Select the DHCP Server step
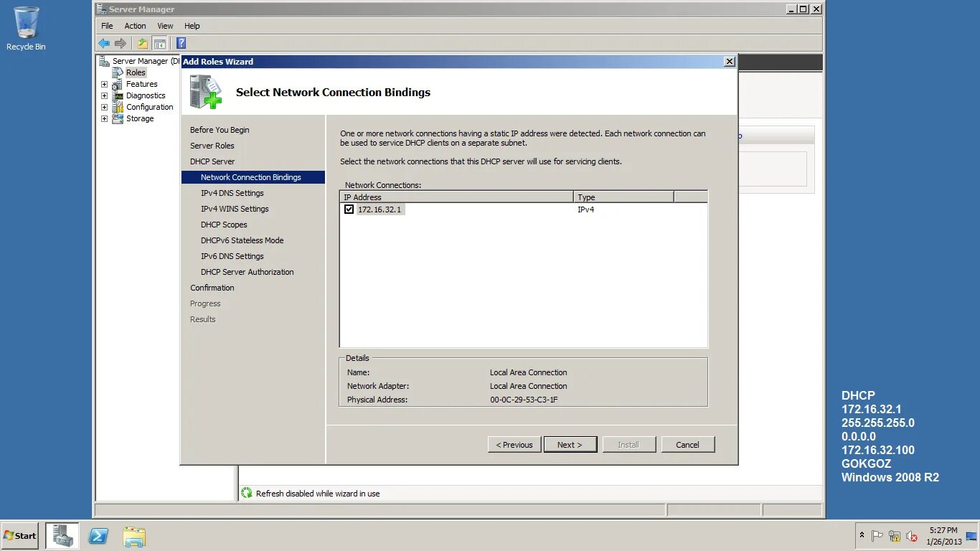This screenshot has height=551, width=980. click(212, 161)
